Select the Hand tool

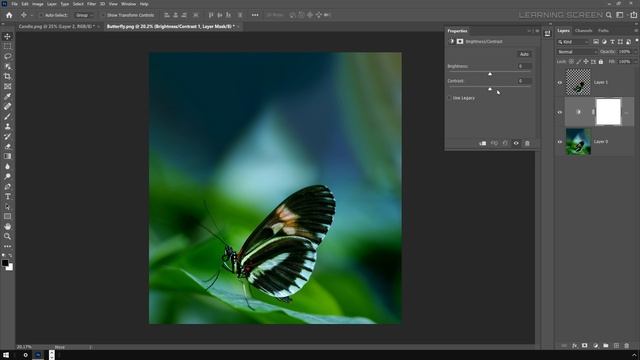pyautogui.click(x=7, y=226)
